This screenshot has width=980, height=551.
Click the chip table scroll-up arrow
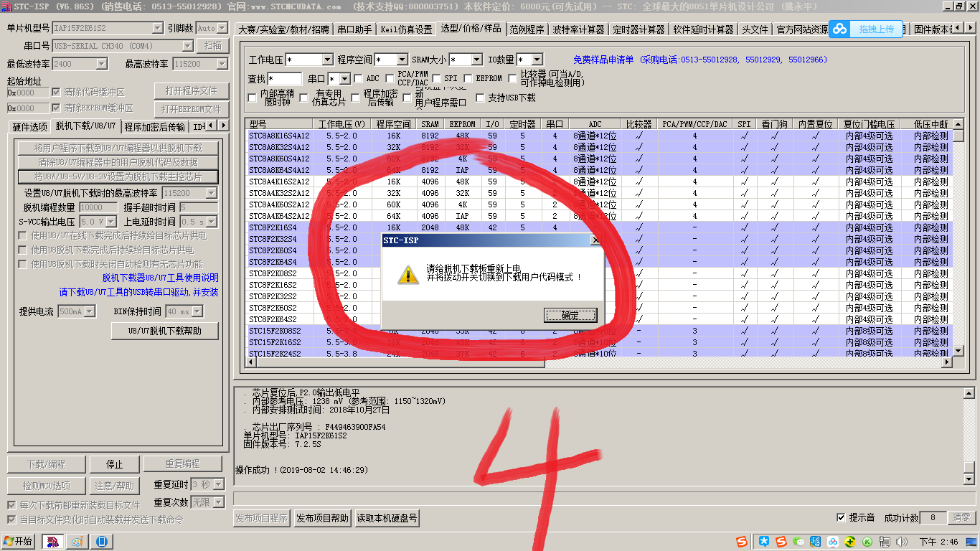pyautogui.click(x=958, y=124)
